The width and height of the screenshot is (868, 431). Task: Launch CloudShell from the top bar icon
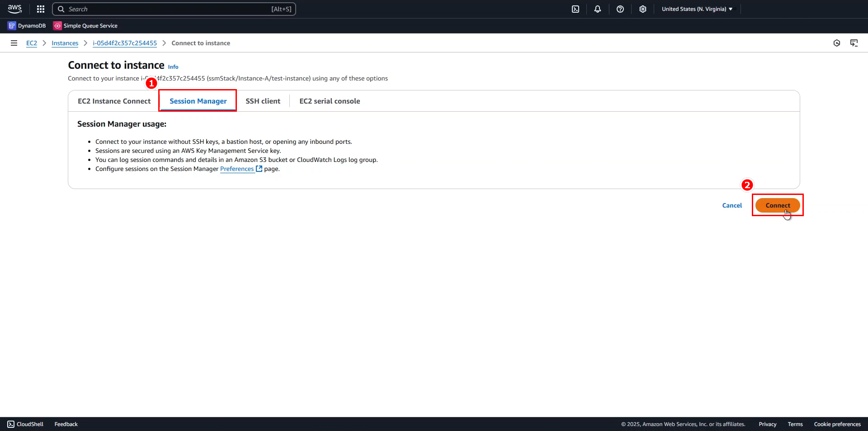pyautogui.click(x=576, y=9)
